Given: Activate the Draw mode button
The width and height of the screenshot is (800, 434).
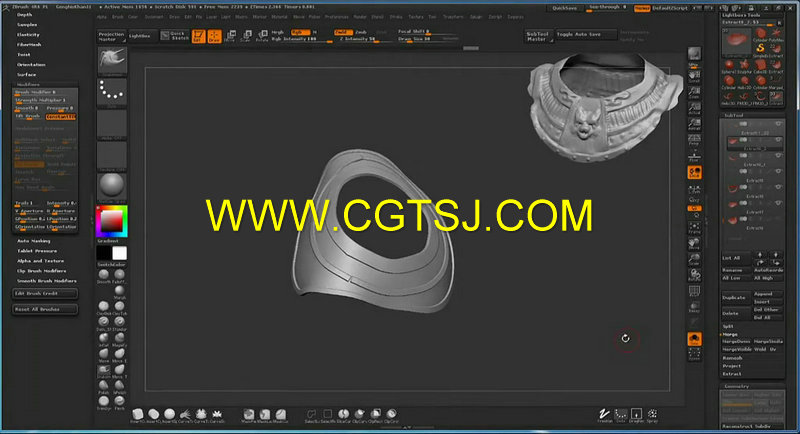Looking at the screenshot, I should [214, 36].
